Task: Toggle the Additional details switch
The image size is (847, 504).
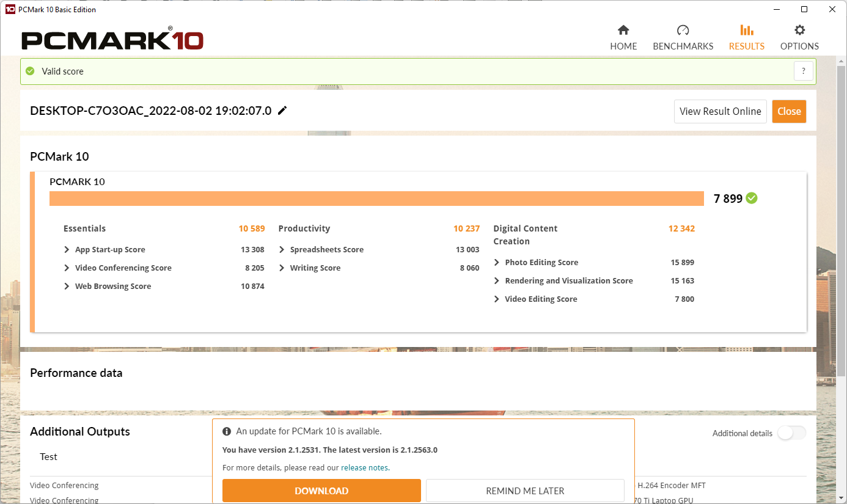Action: point(791,433)
